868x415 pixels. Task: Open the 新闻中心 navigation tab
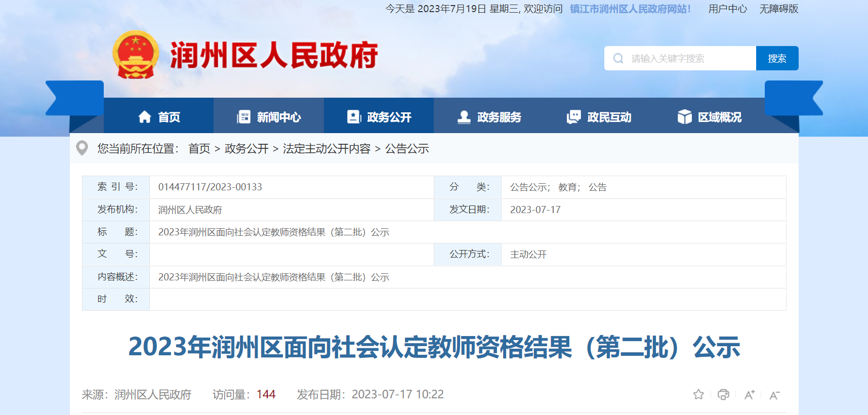coord(269,115)
